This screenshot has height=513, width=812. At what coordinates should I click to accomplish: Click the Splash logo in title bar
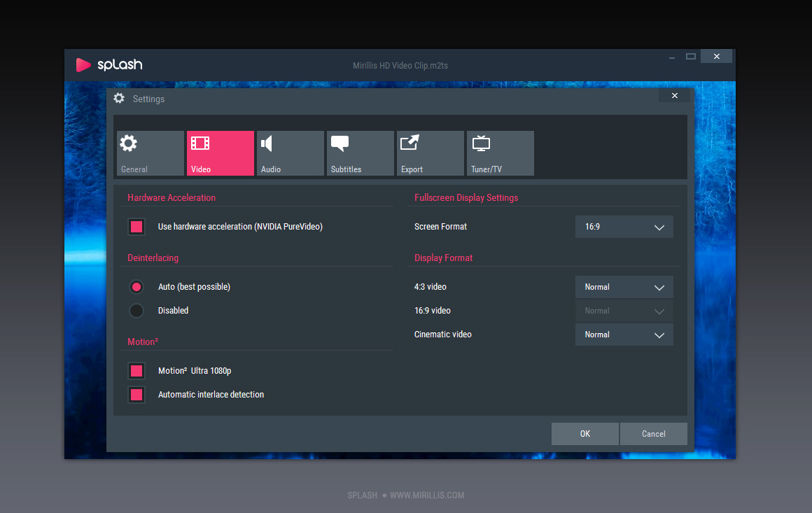coord(109,64)
